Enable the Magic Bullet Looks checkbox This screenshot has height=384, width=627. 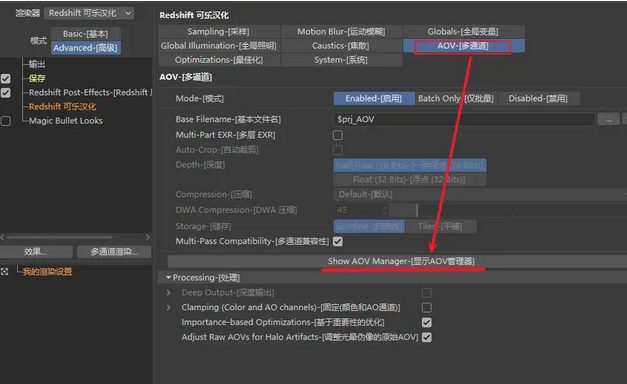tap(6, 121)
